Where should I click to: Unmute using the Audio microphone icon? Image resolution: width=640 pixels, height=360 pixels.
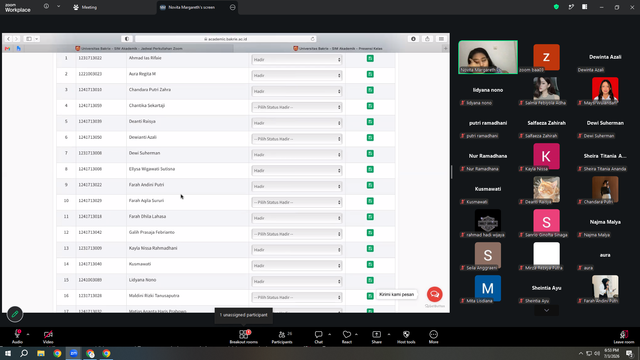[x=18, y=334]
